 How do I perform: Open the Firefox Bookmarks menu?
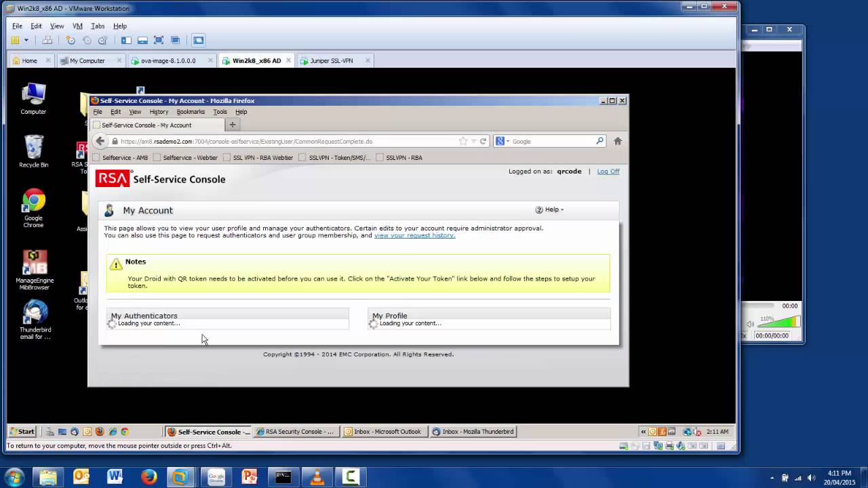(x=191, y=112)
